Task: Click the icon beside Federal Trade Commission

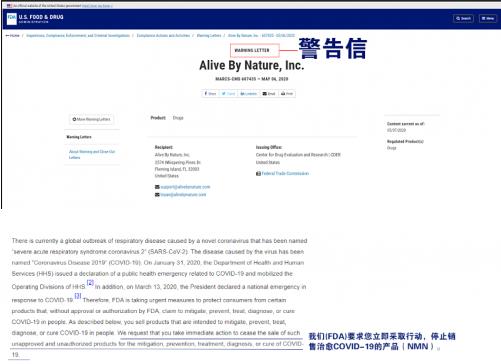Action: [258, 174]
